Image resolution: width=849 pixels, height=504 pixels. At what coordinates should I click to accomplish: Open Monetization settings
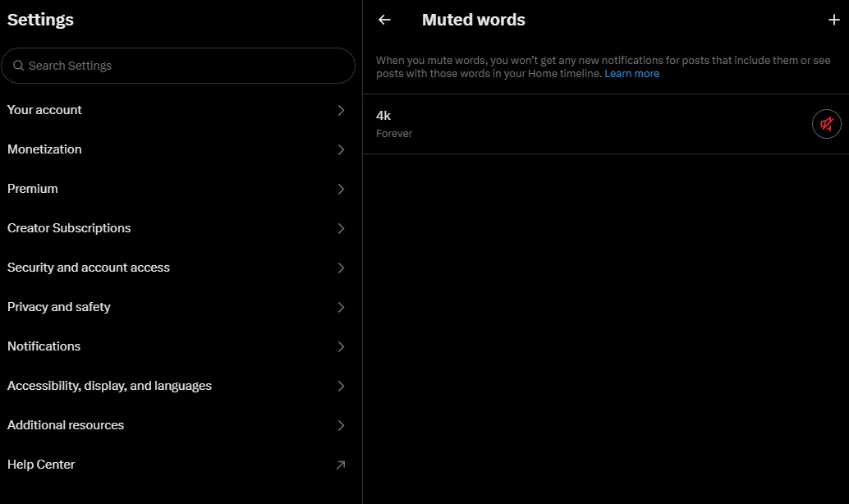click(x=177, y=149)
